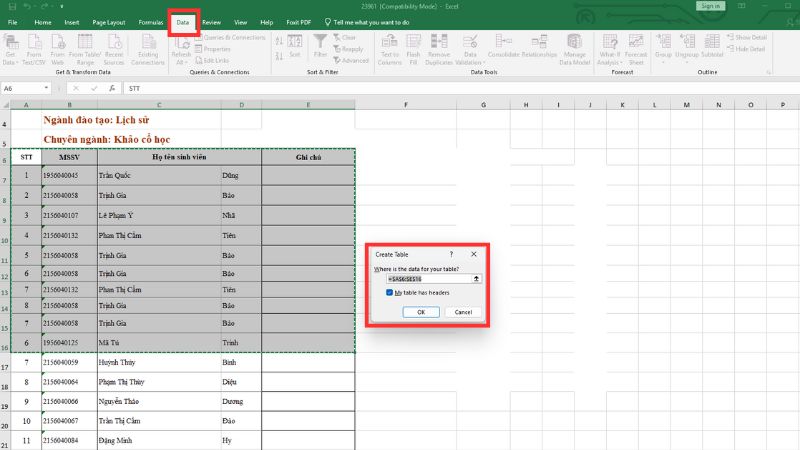Click the Text to Columns icon

pyautogui.click(x=390, y=46)
